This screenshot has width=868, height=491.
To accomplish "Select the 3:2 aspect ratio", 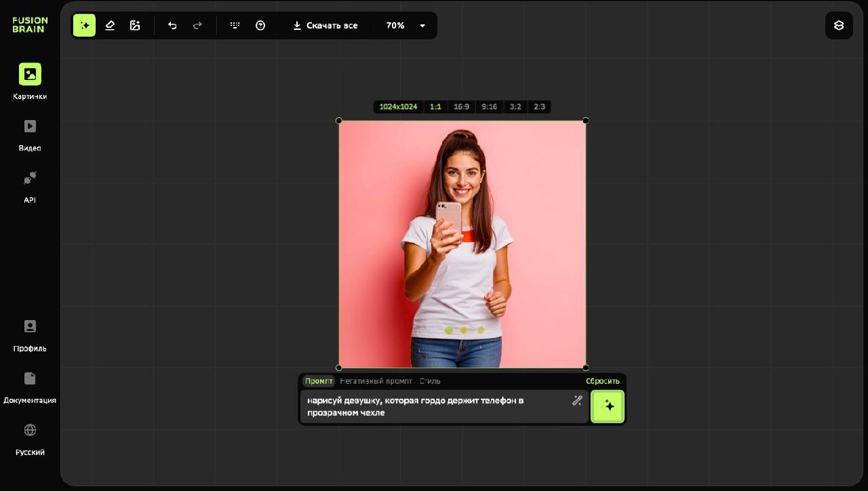I will click(x=515, y=107).
